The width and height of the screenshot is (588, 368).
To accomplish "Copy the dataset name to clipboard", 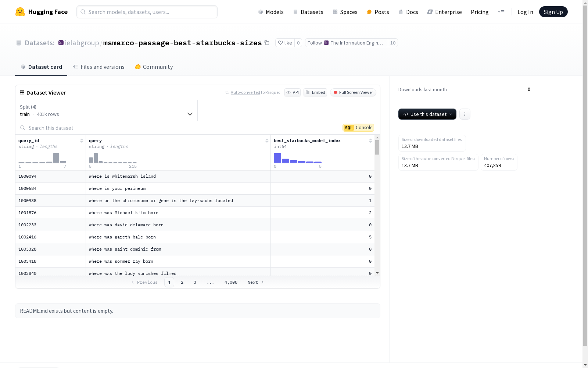I will [267, 43].
